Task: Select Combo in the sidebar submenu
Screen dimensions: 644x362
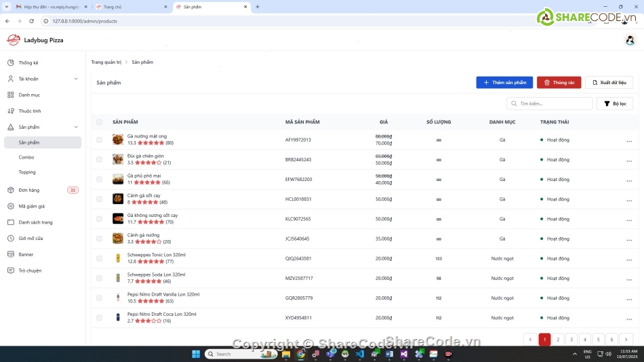Action: [x=26, y=157]
